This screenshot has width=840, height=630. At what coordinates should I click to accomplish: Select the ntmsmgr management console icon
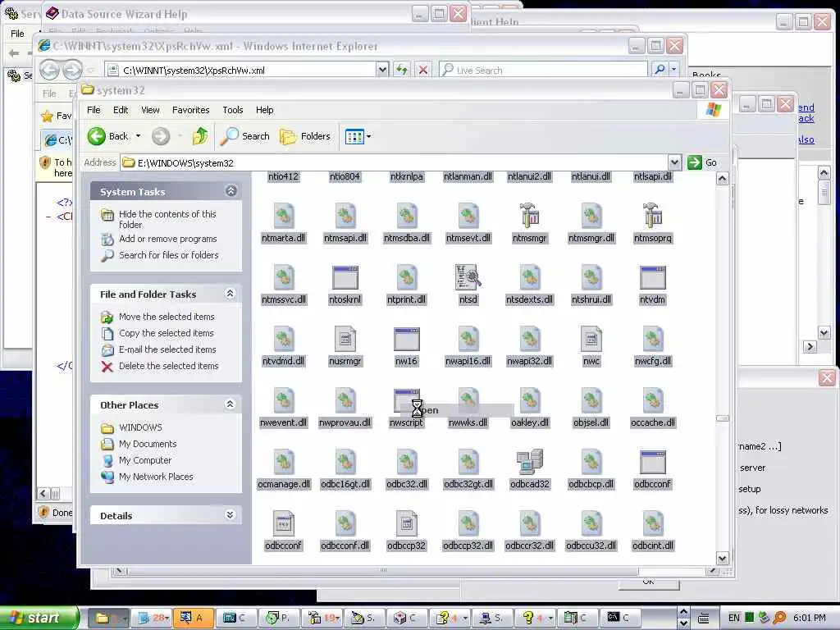pos(529,217)
